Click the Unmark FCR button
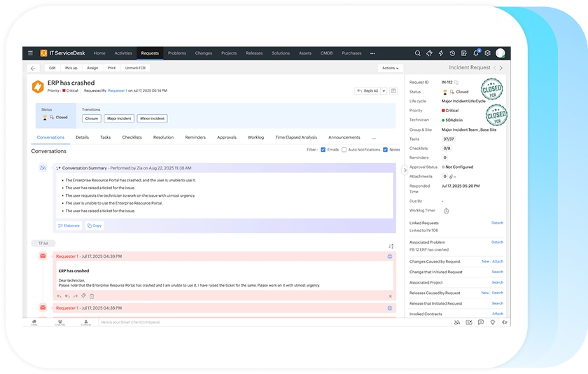Screen dimensions: 588x374 pyautogui.click(x=135, y=68)
